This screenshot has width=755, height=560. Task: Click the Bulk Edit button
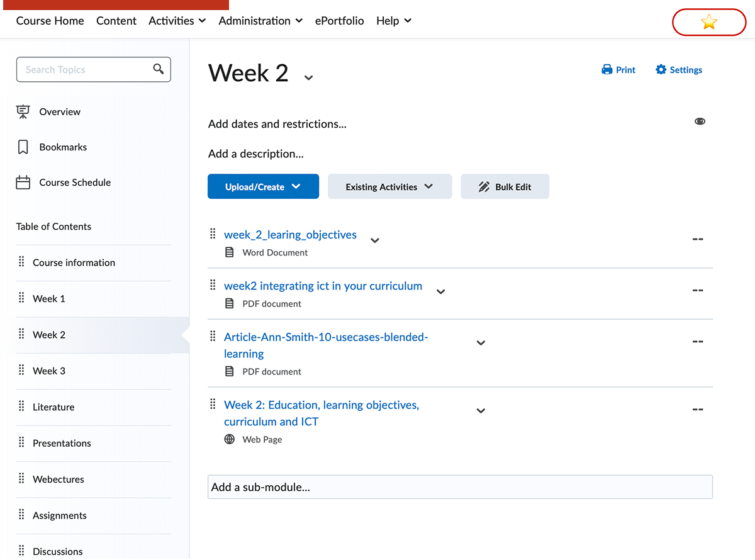tap(505, 187)
